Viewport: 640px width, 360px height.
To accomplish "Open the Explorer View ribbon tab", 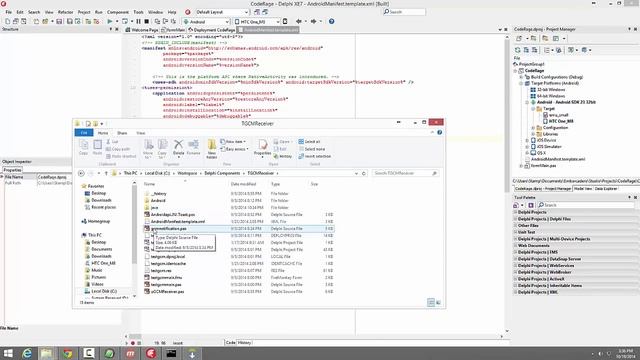I will (140, 133).
